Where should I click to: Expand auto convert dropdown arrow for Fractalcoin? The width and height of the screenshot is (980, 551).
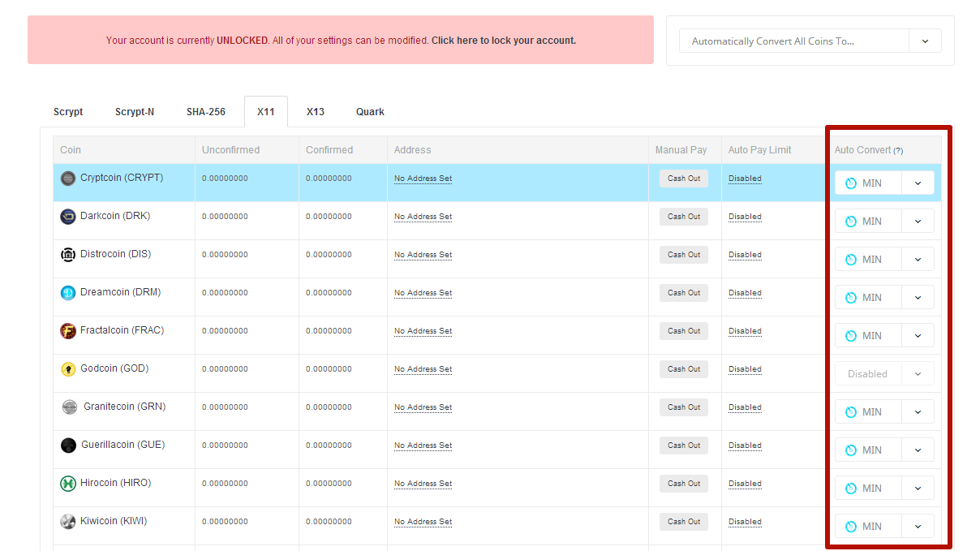coord(918,335)
